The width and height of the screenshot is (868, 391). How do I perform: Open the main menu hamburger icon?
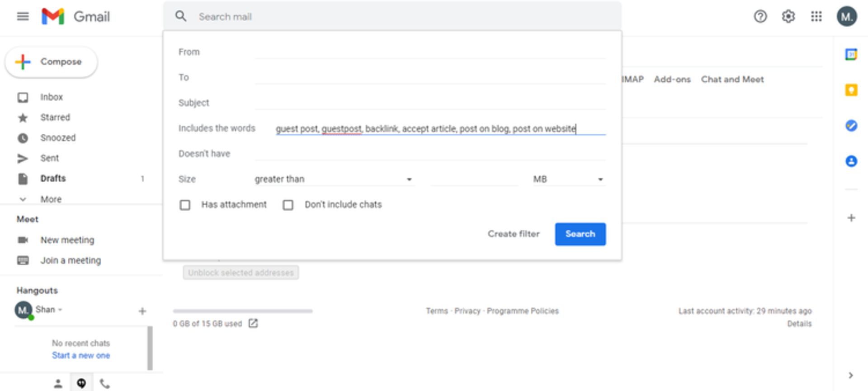tap(23, 17)
